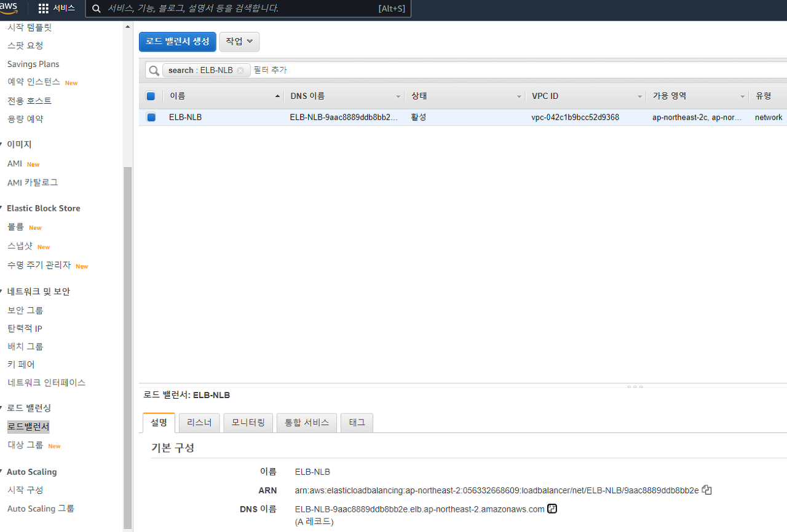Viewport: 787px width, 532px height.
Task: Click 로드 밸런서 생성 button
Action: [x=178, y=42]
